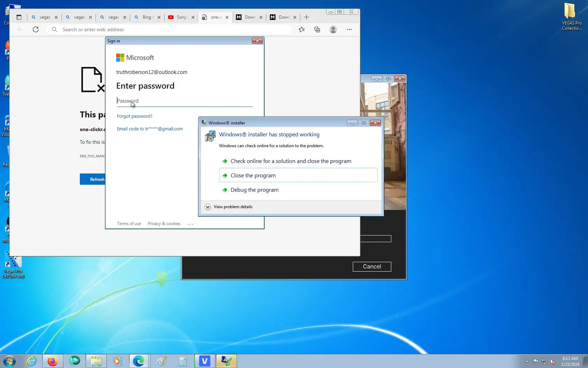Click the Edge page reload icon
588x368 pixels.
36,29
